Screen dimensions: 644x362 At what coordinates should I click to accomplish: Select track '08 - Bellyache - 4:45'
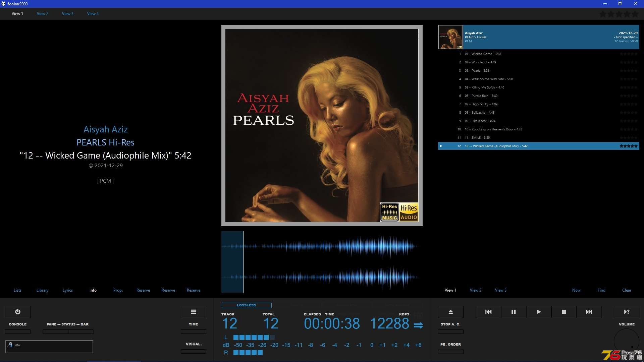click(x=539, y=113)
